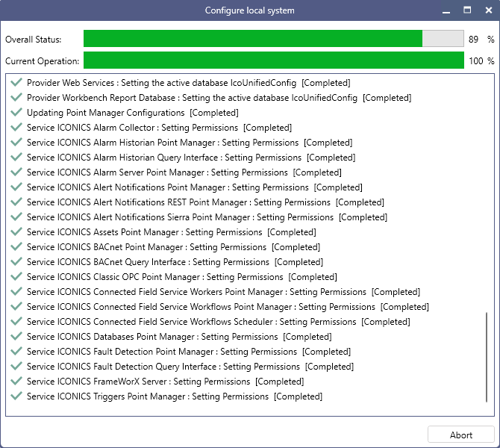Click checkmark beside Field Service Workflows Point Manager

[x=16, y=306]
